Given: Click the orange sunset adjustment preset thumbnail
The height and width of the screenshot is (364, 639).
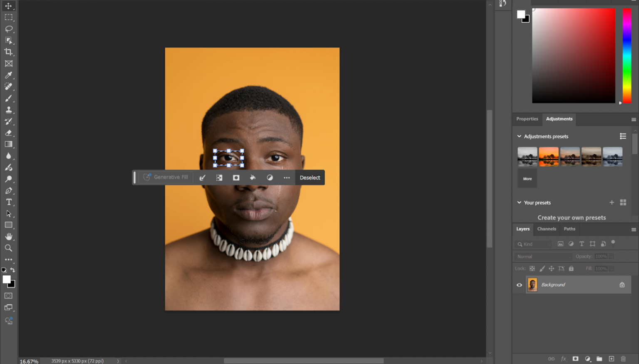Looking at the screenshot, I should (548, 157).
